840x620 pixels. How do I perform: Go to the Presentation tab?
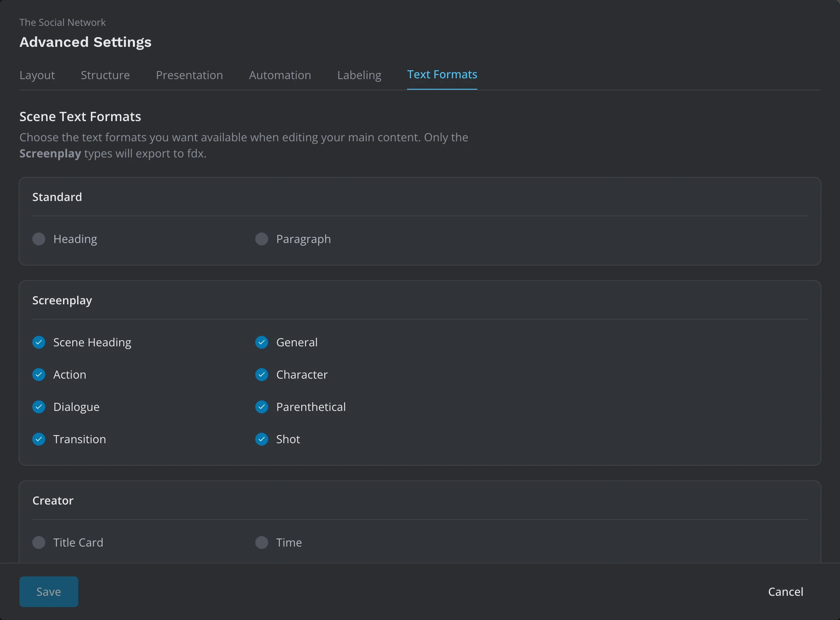click(x=189, y=75)
